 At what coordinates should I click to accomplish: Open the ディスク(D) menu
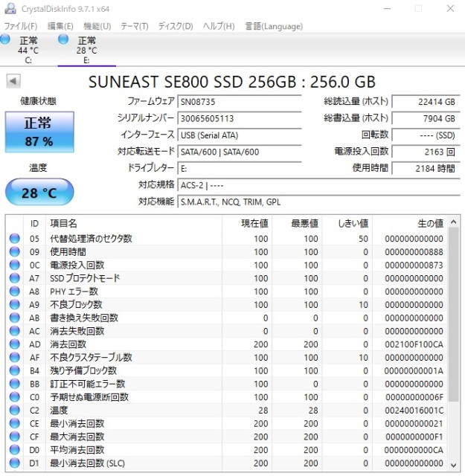pyautogui.click(x=176, y=26)
